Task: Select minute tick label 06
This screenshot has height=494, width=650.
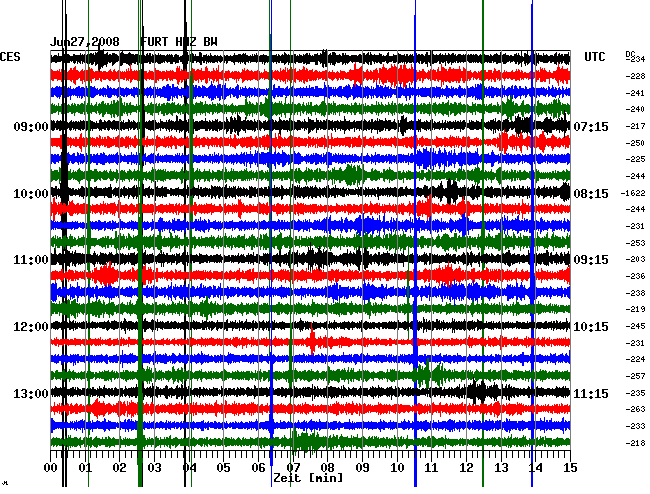Action: pyautogui.click(x=258, y=468)
